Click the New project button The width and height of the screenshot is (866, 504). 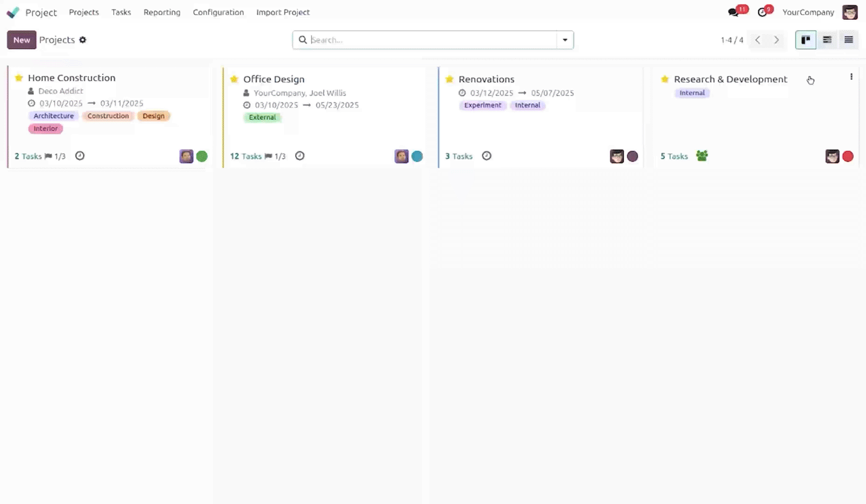coord(22,40)
